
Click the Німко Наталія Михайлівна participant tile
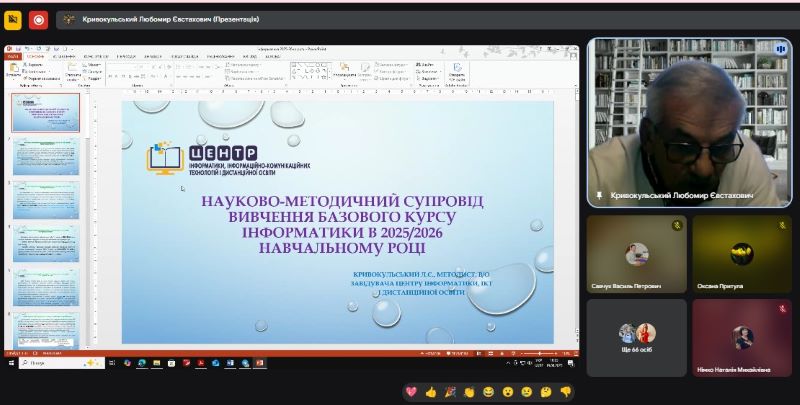tap(742, 338)
